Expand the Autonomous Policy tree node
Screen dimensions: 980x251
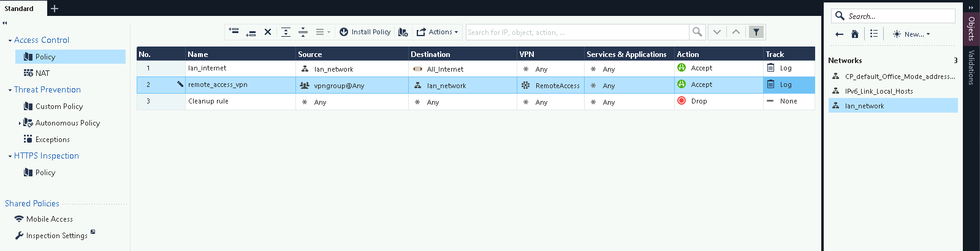pos(20,123)
